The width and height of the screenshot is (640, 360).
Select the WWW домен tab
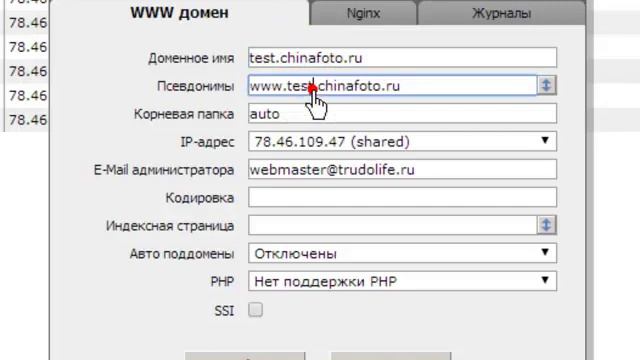click(x=179, y=13)
